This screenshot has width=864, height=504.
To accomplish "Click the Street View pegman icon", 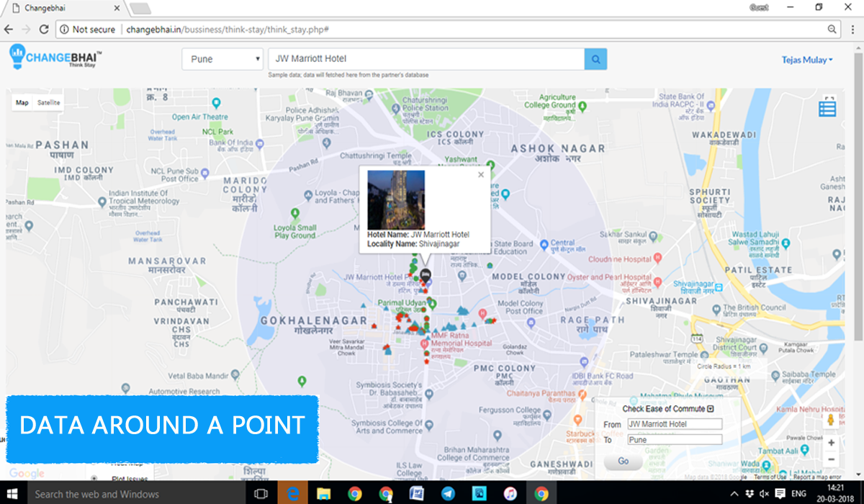I will pyautogui.click(x=831, y=420).
